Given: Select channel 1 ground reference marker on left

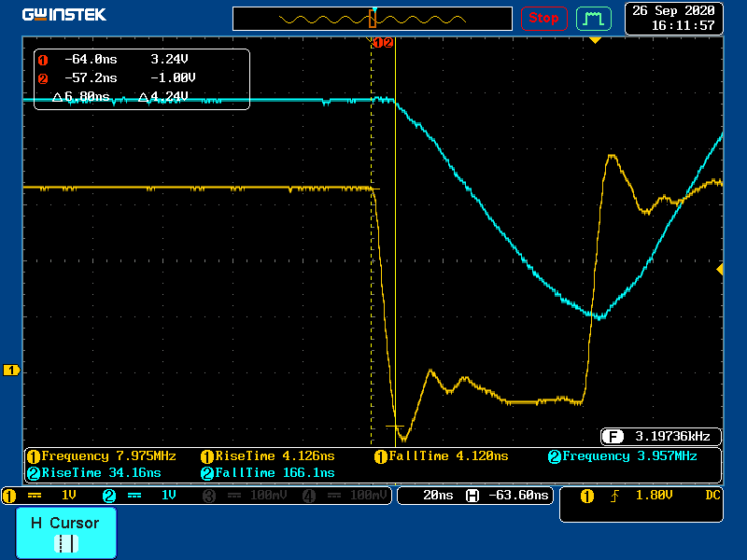Looking at the screenshot, I should tap(12, 371).
